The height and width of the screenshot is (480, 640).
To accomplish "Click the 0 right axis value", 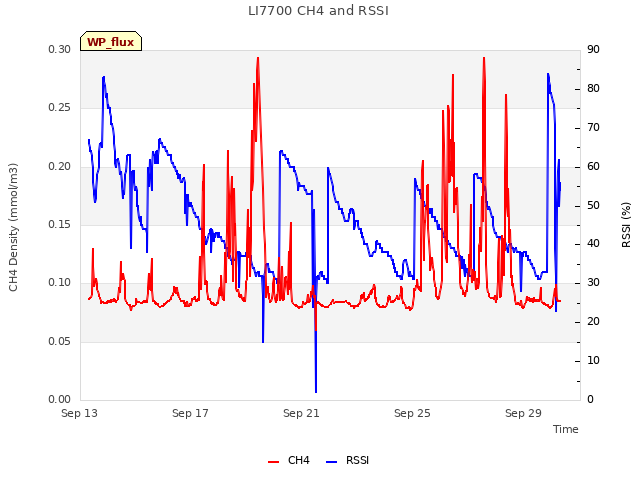I will pyautogui.click(x=590, y=400).
